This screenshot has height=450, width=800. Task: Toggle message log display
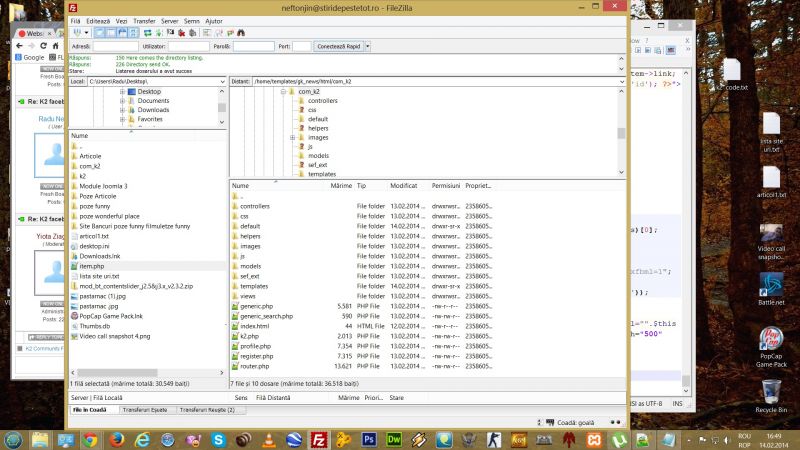point(99,33)
